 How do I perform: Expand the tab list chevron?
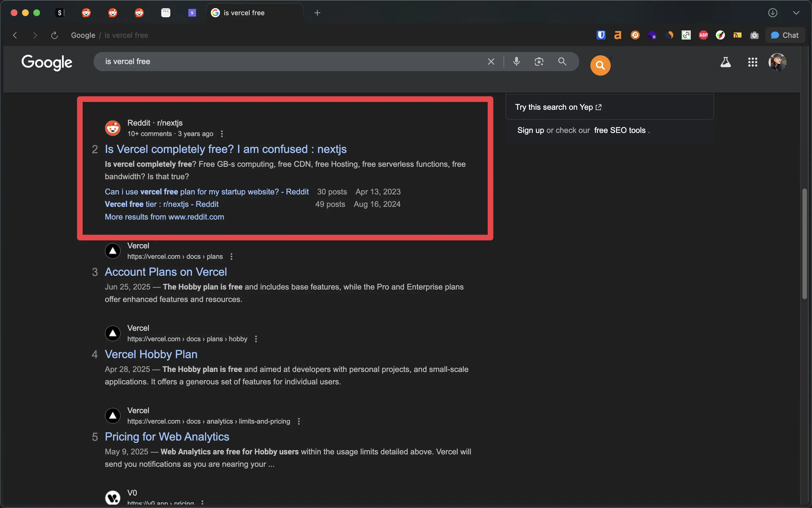796,13
